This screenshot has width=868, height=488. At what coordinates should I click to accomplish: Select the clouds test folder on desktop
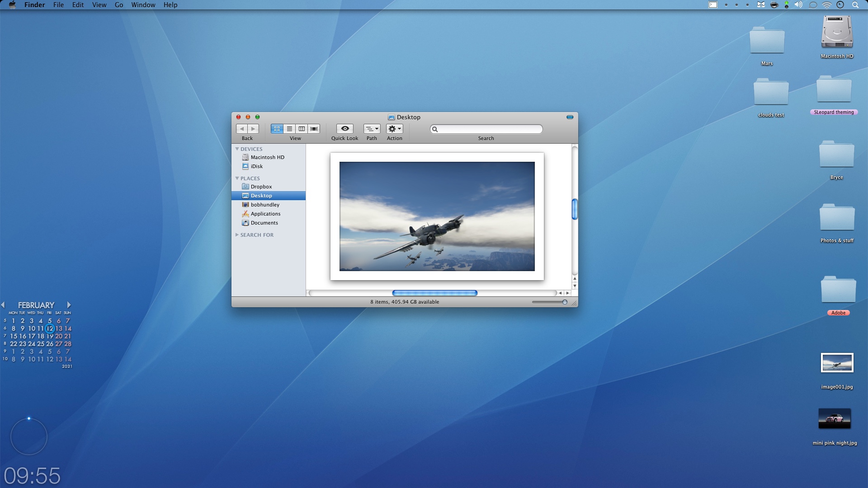771,92
